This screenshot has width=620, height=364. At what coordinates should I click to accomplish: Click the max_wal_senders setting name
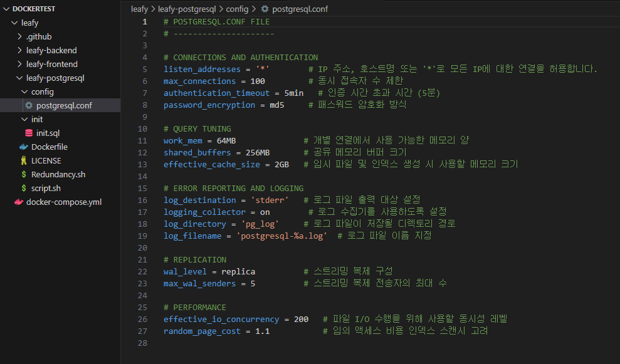(199, 283)
